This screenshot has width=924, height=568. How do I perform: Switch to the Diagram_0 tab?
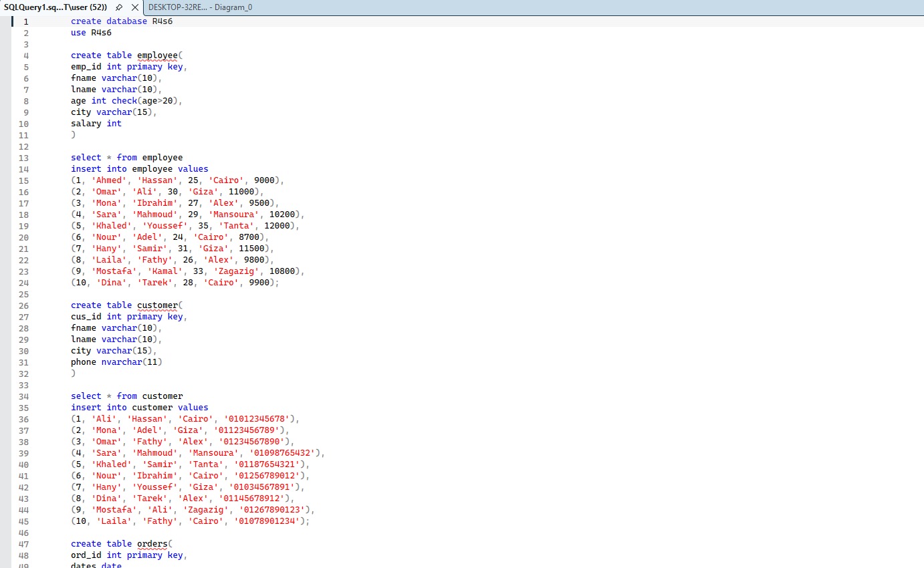(200, 7)
